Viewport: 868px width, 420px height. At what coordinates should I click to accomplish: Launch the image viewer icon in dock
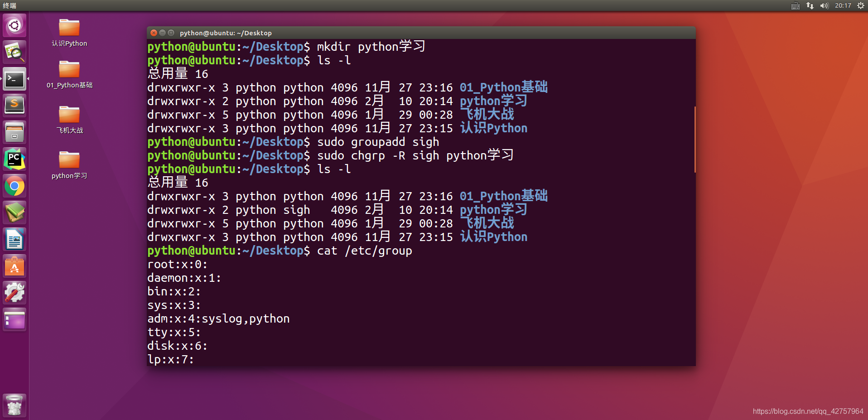tap(14, 52)
